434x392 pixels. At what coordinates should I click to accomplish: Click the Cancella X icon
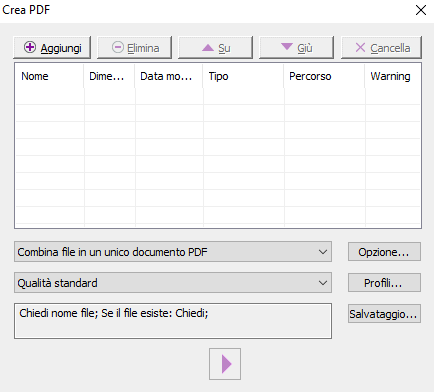[x=360, y=48]
